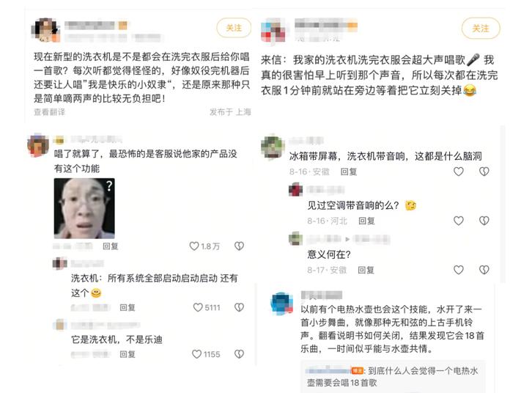Reply to the comment with the meme image
Viewport: 532px width, 393px height.
click(x=111, y=246)
